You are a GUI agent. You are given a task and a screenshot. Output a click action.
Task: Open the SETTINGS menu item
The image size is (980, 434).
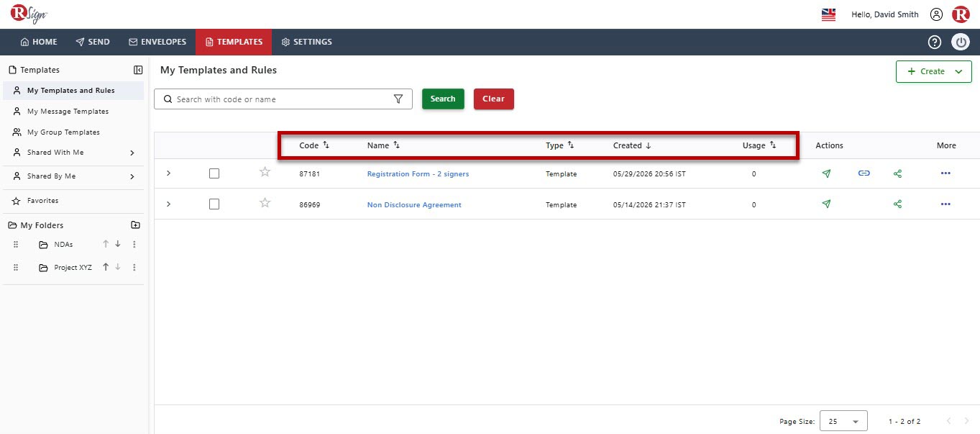306,42
